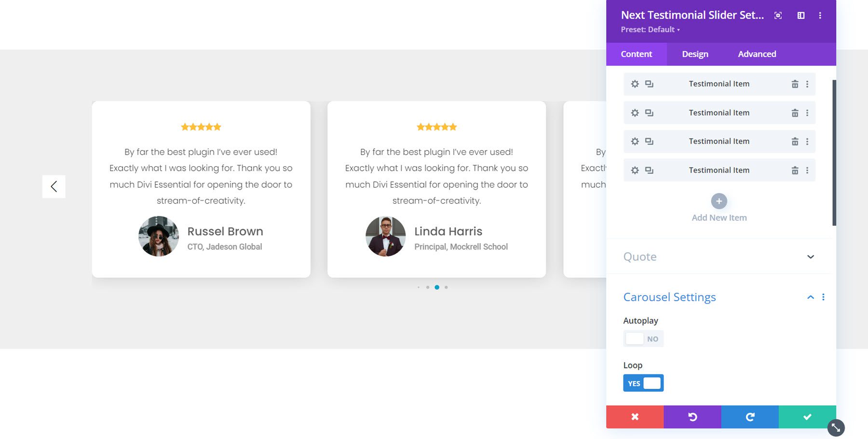The width and height of the screenshot is (868, 439).
Task: Delete the third Testimonial Item
Action: click(795, 141)
